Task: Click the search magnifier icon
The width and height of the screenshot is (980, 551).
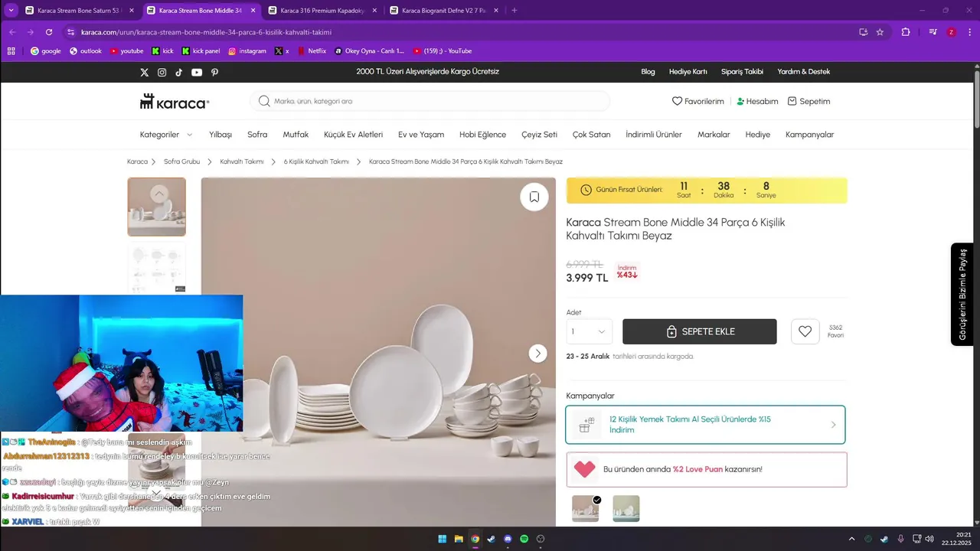Action: [264, 101]
